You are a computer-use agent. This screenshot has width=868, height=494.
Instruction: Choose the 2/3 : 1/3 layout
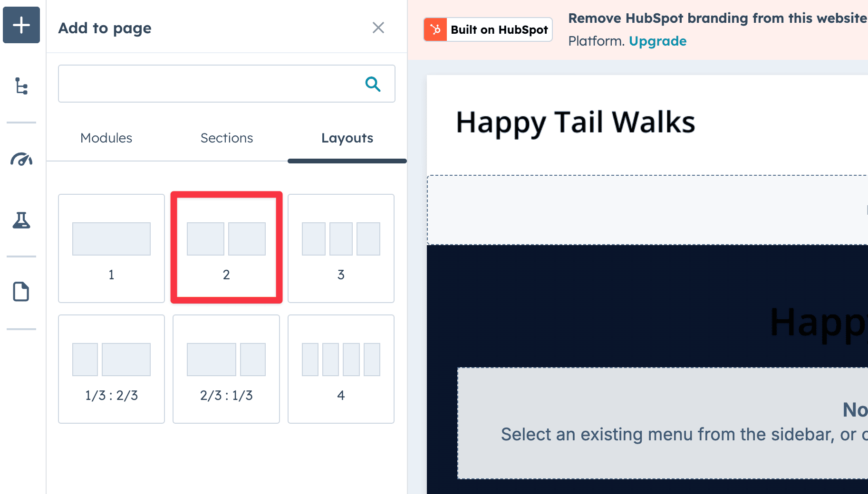point(226,369)
